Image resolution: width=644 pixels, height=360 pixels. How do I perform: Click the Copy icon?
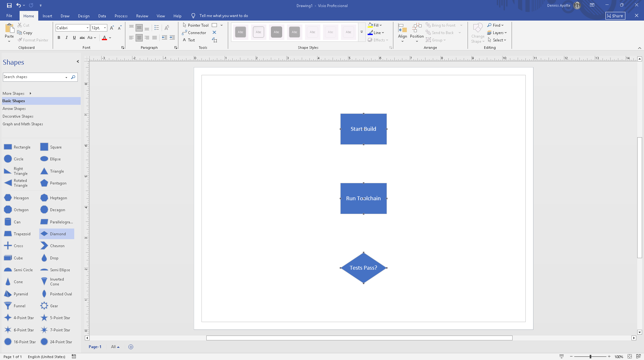(20, 32)
